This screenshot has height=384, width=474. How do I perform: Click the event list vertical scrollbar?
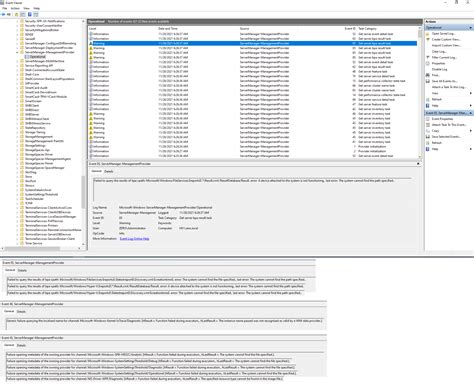point(420,92)
